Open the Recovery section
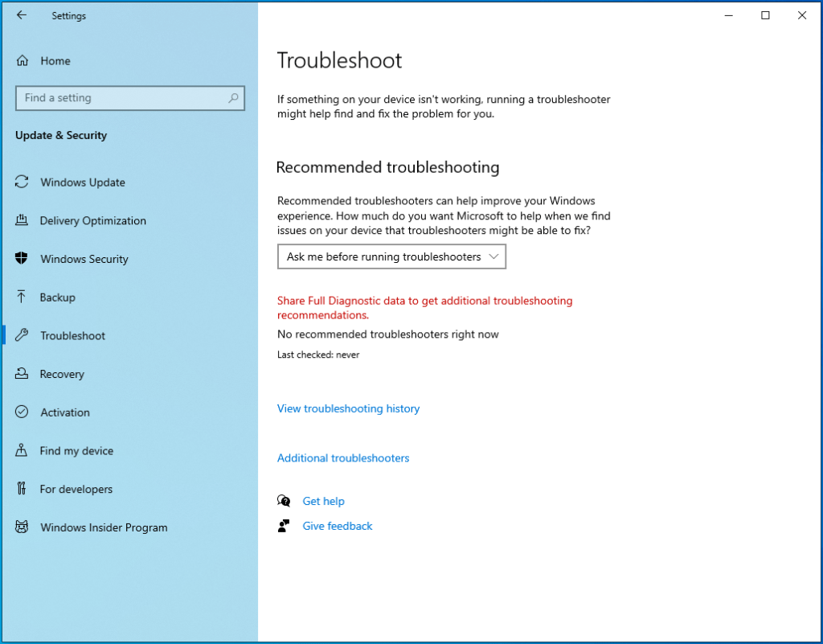The height and width of the screenshot is (644, 823). [21, 374]
